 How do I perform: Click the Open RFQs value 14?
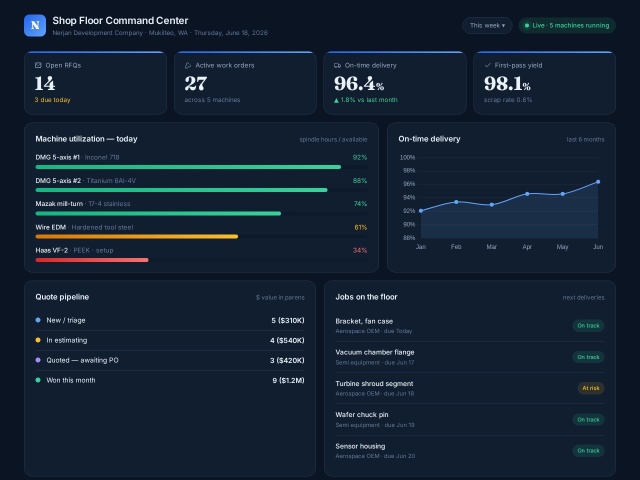pos(45,84)
